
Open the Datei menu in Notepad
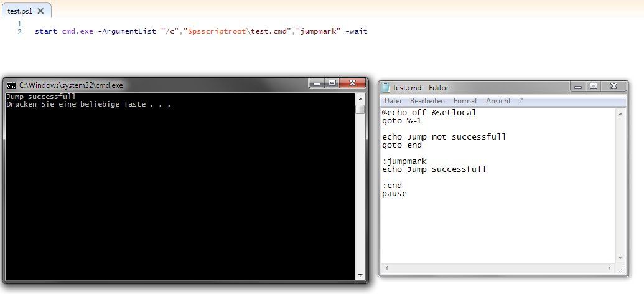[393, 101]
